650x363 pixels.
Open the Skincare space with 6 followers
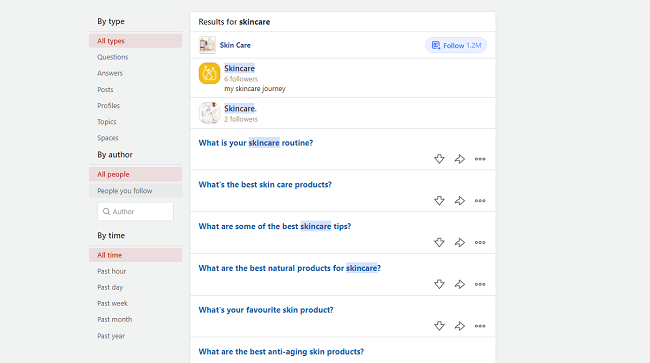[239, 68]
